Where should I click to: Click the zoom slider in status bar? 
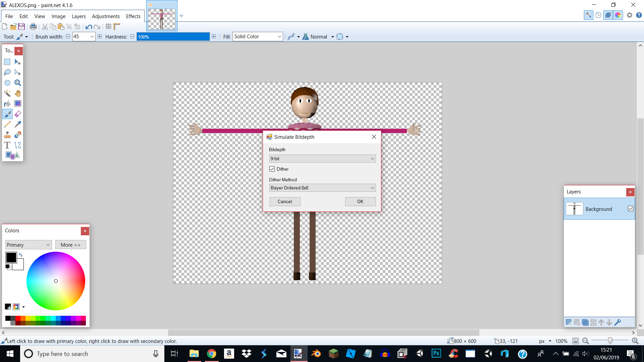pyautogui.click(x=610, y=341)
